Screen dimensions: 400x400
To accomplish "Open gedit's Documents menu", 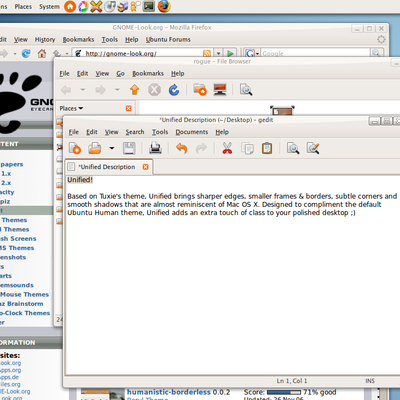I will tap(192, 132).
